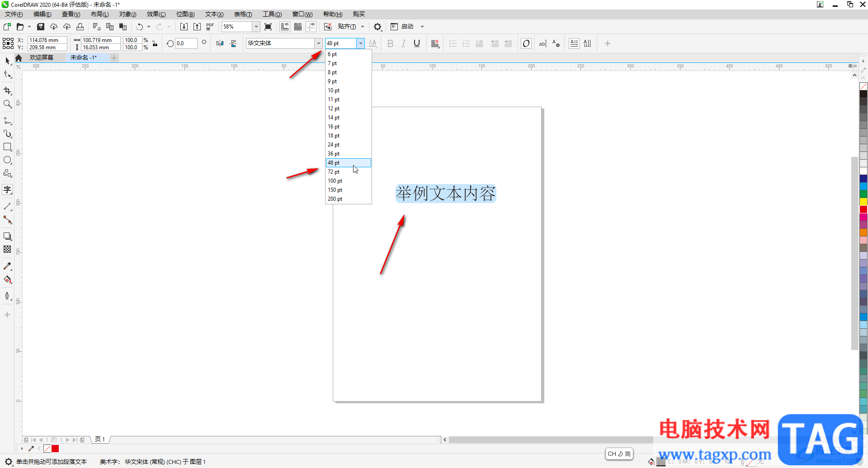Choose 12 pt font size option
868x468 pixels.
348,109
